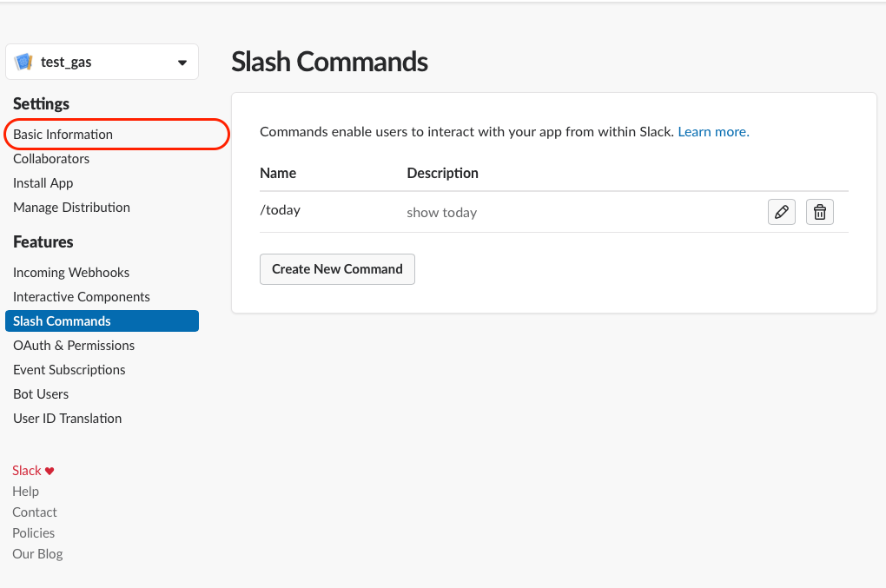Navigate to Incoming Webhooks

pos(71,273)
